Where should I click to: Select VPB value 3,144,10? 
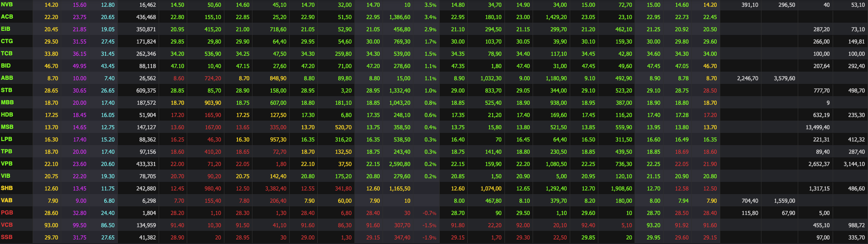[854, 164]
